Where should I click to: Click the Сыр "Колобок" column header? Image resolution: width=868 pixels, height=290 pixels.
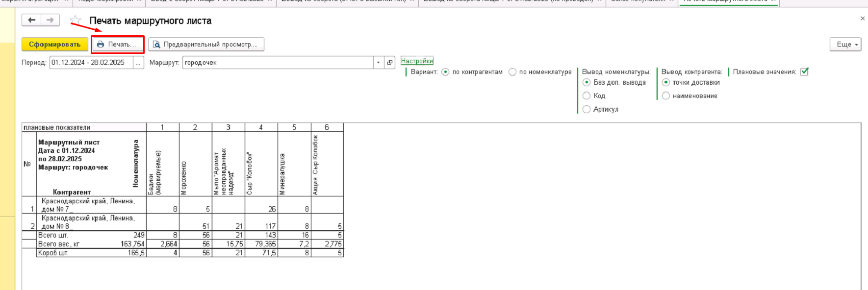[261, 164]
